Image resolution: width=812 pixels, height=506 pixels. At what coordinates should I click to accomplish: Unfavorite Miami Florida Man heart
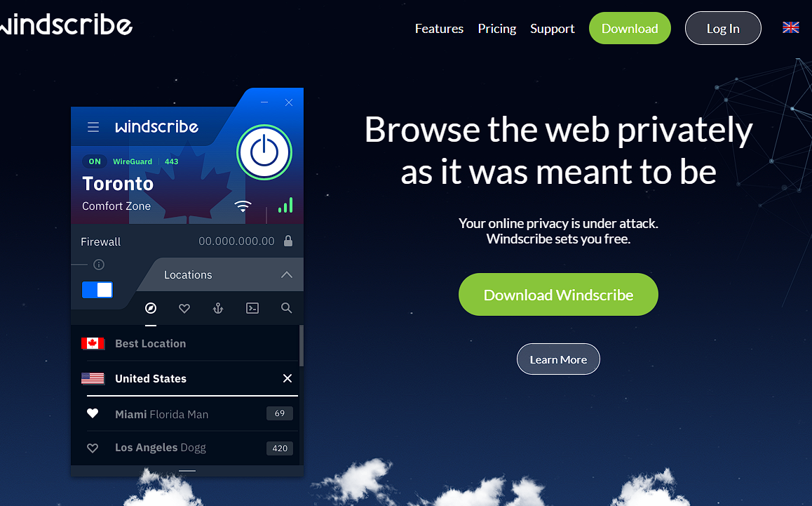pos(93,413)
